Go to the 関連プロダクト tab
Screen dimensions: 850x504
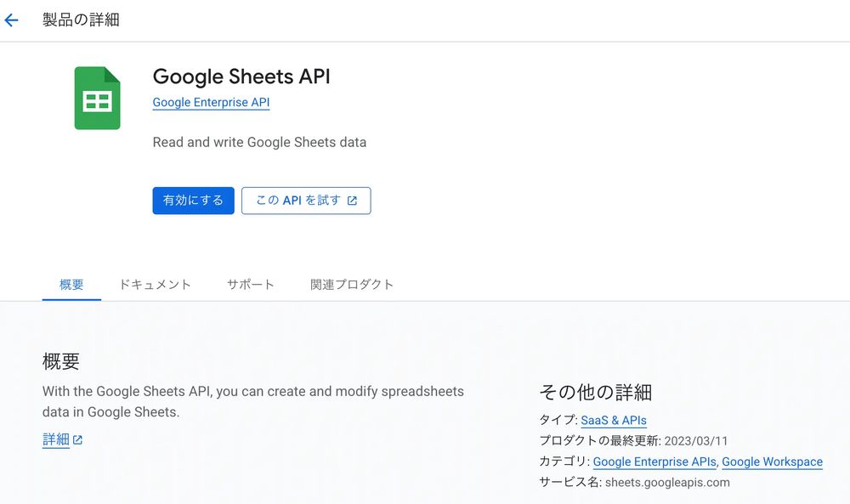[352, 285]
